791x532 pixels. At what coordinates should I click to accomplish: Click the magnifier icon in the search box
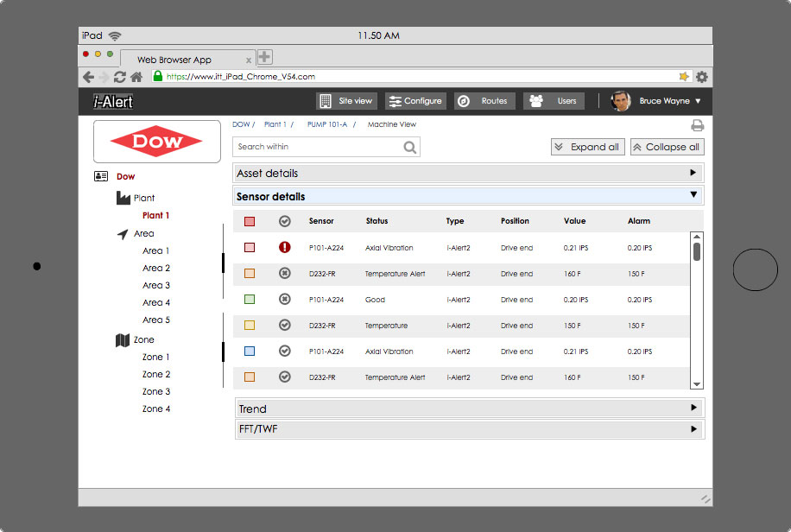[410, 148]
